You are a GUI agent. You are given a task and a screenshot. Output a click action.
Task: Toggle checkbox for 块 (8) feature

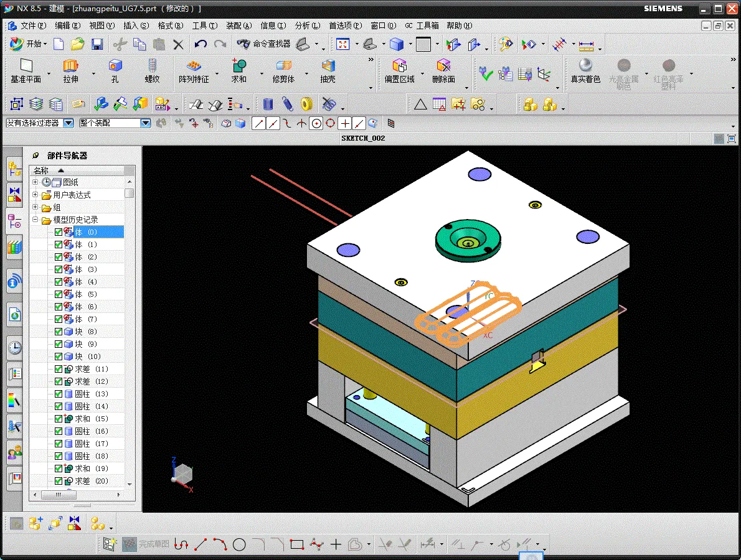coord(59,332)
